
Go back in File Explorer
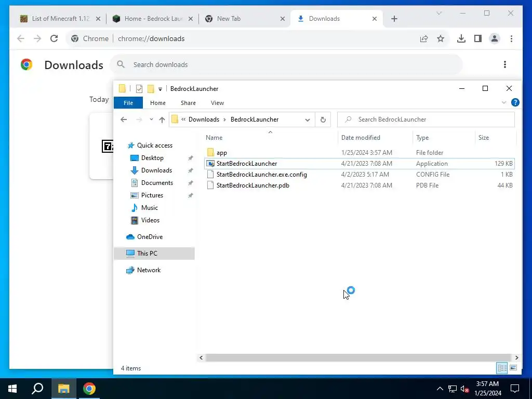[124, 119]
